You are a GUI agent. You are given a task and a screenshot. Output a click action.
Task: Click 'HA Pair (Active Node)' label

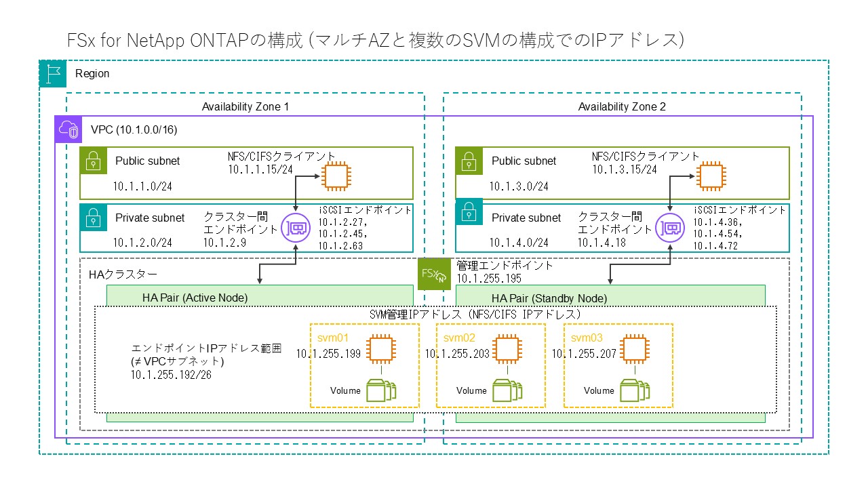195,298
